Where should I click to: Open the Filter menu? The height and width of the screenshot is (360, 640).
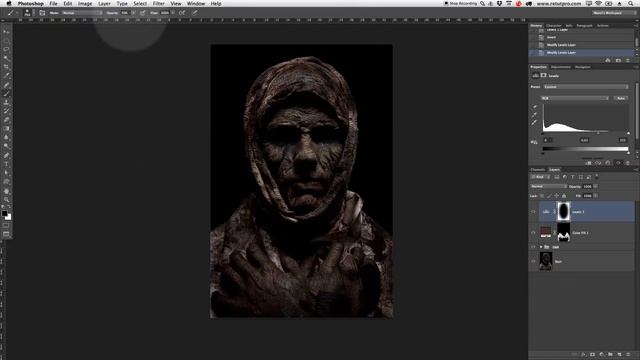[158, 4]
